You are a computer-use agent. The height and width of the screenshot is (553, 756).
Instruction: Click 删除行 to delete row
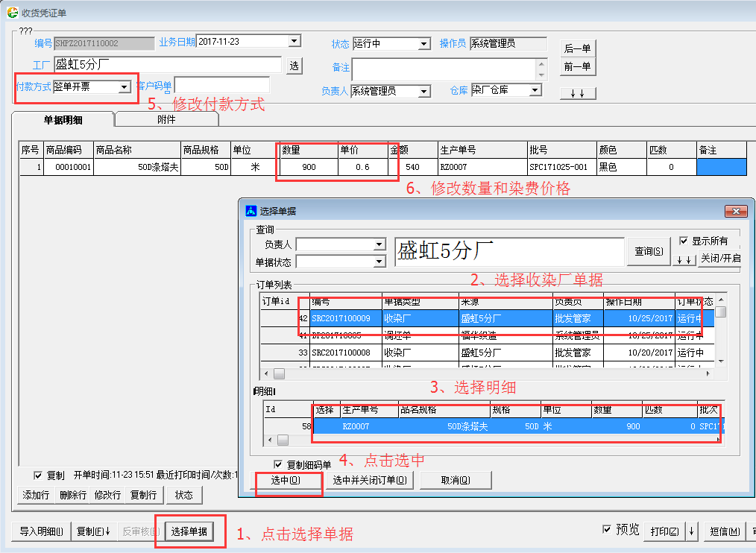coord(73,495)
